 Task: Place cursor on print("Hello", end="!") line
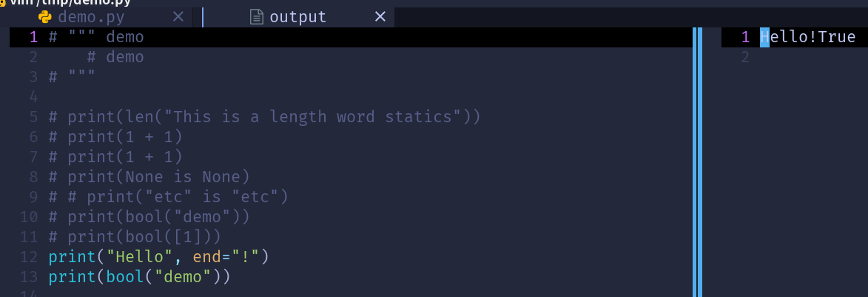158,256
